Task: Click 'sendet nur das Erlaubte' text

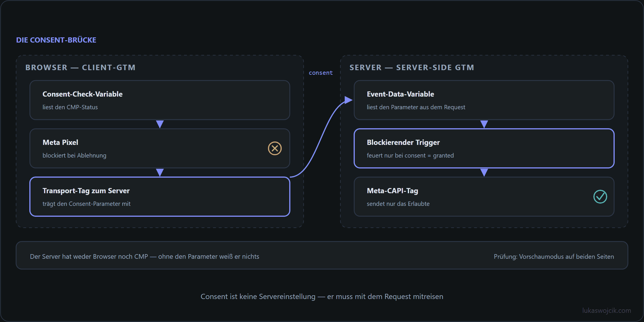Action: coord(398,204)
